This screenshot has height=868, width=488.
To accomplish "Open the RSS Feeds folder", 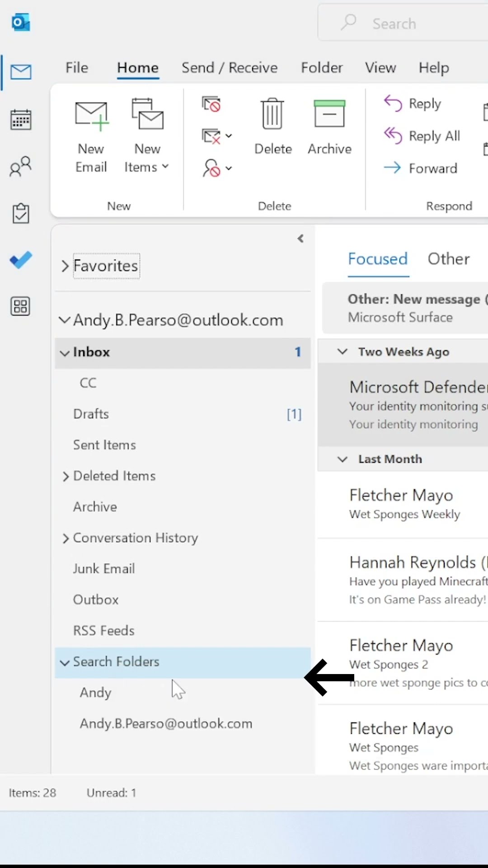I will pos(183,631).
